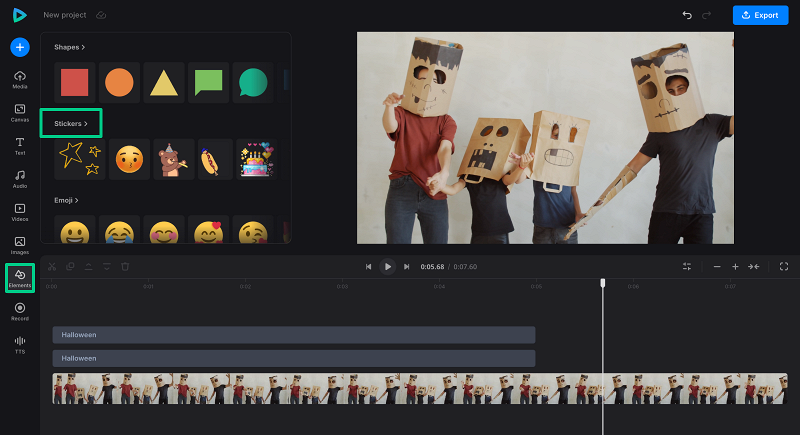
Task: Click the duplicate clip icon
Action: (70, 267)
